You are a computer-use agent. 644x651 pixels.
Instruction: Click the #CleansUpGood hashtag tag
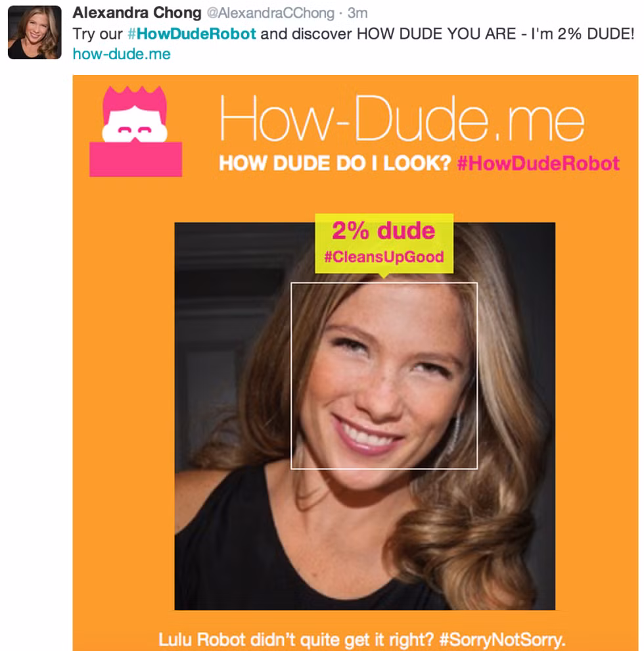click(384, 257)
